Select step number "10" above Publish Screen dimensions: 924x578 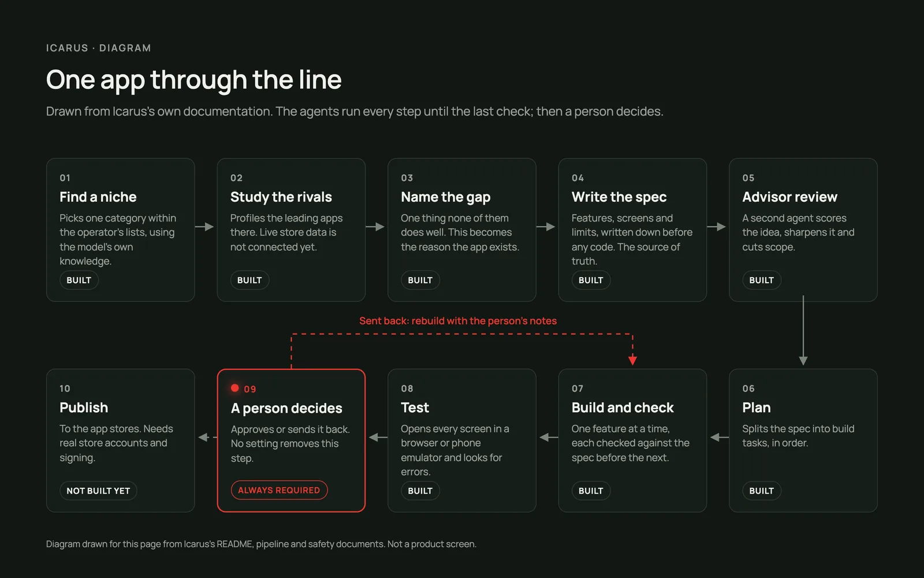tap(65, 388)
